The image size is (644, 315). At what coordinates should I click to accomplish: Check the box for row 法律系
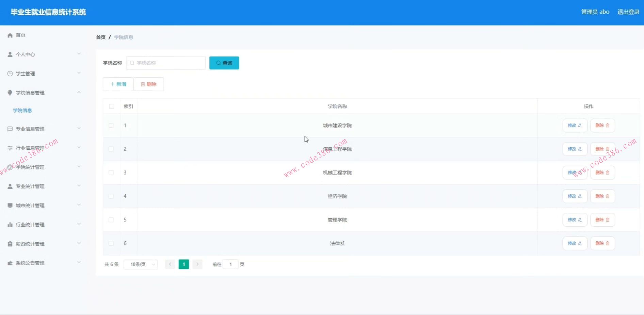pyautogui.click(x=111, y=243)
